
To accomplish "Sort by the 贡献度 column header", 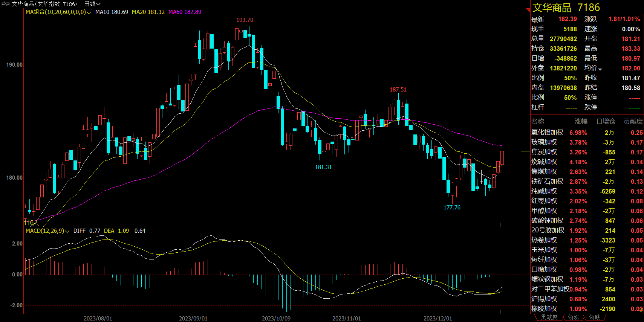I will pos(633,121).
